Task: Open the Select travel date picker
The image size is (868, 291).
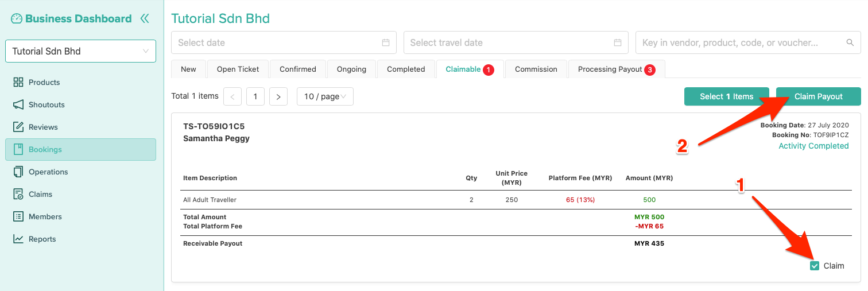Action: tap(516, 42)
